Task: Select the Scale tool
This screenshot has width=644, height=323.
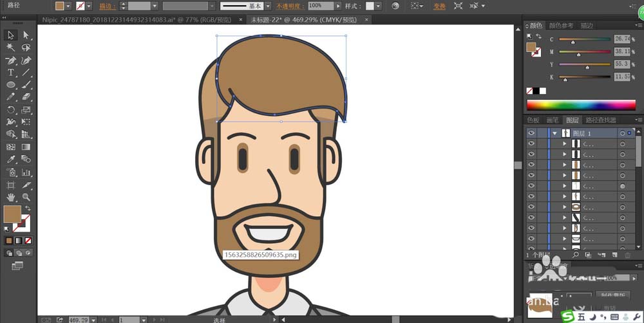Action: tap(26, 109)
